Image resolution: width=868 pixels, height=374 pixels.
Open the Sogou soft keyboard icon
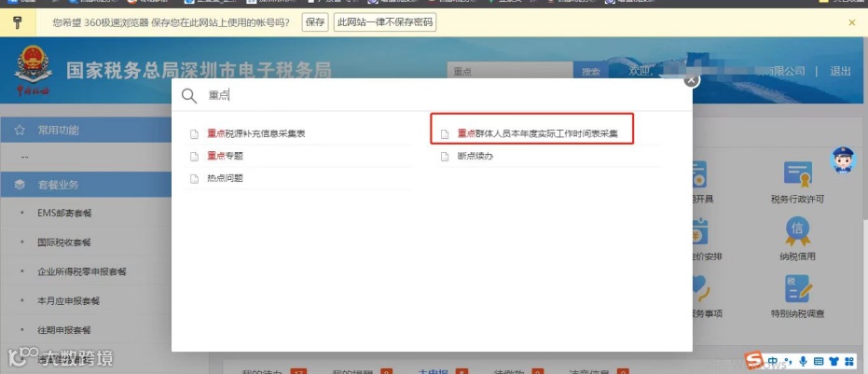click(819, 362)
